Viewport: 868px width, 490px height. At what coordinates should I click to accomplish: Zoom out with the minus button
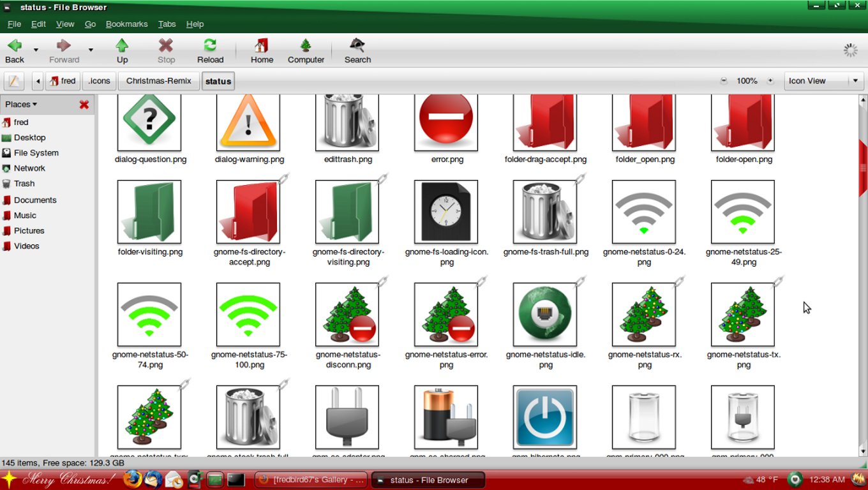[724, 81]
